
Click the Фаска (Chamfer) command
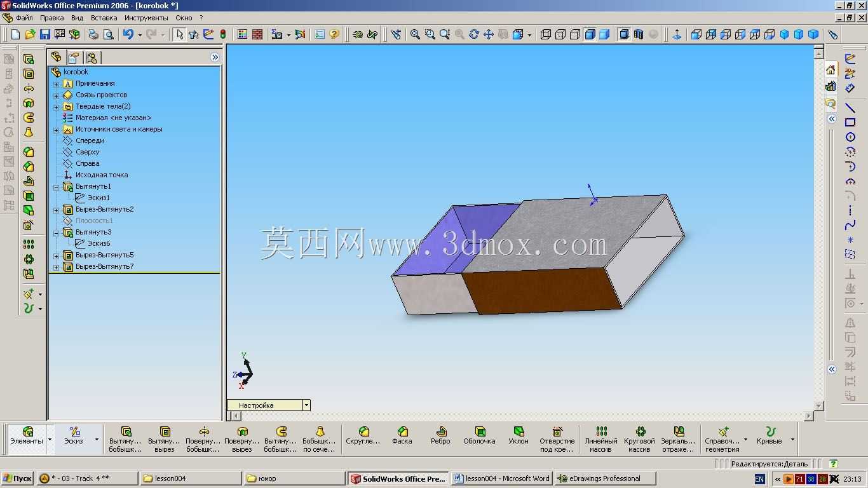click(402, 436)
